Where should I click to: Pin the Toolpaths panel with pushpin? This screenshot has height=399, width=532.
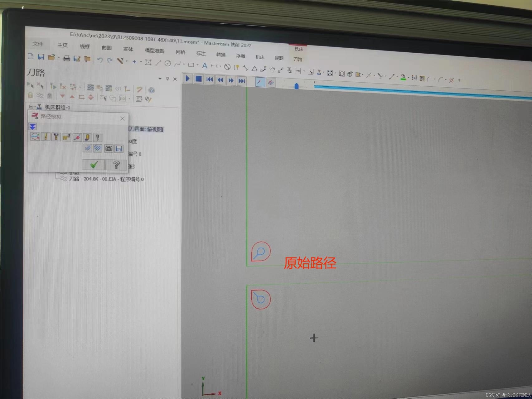click(167, 79)
